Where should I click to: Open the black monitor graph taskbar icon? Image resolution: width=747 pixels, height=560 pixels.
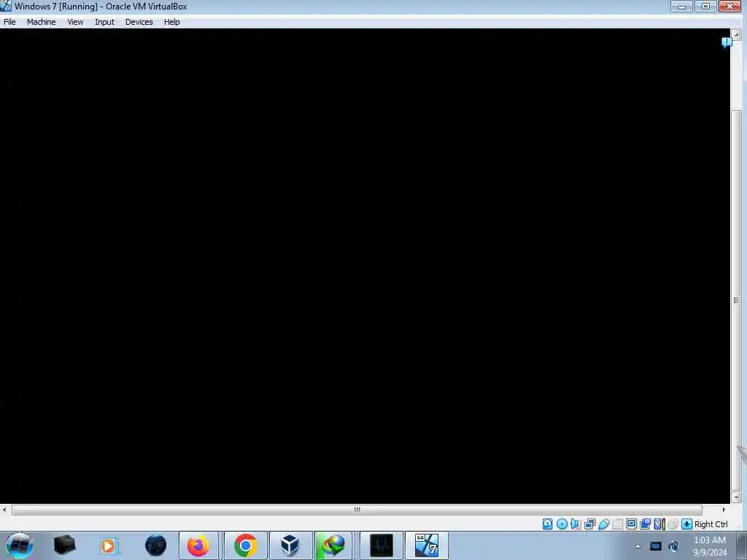(x=382, y=545)
